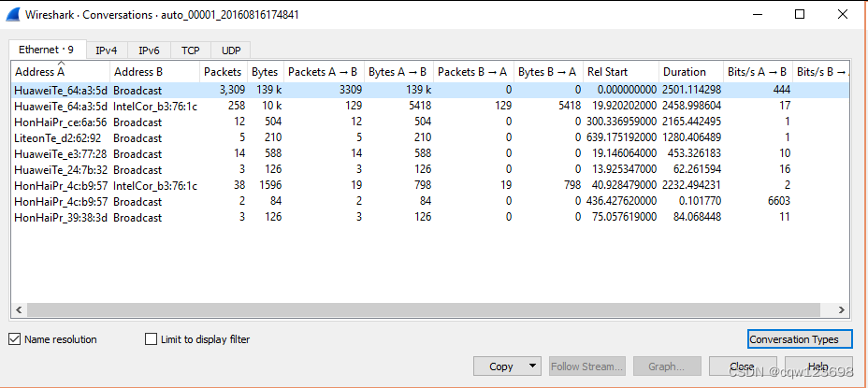This screenshot has width=868, height=388.
Task: Click Rel Start value 436.427620000
Action: click(x=622, y=201)
